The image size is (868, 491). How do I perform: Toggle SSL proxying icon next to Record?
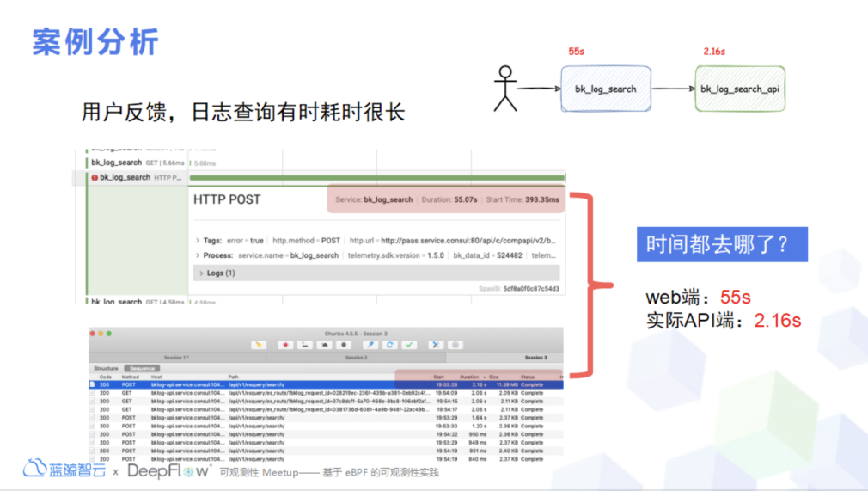(x=304, y=345)
